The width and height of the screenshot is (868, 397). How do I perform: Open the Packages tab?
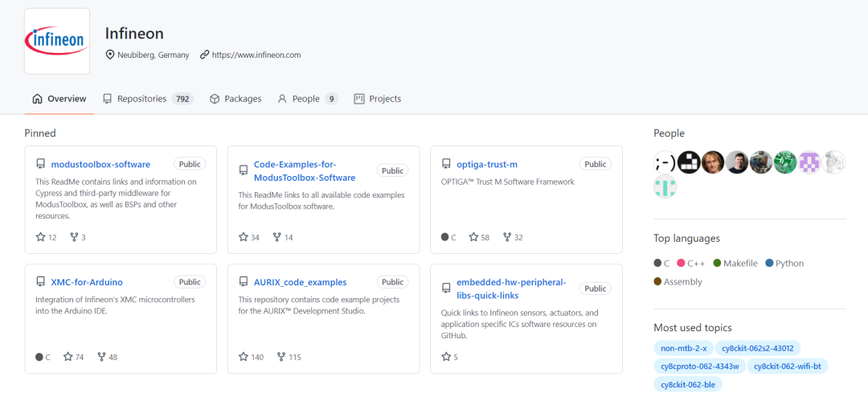click(235, 99)
